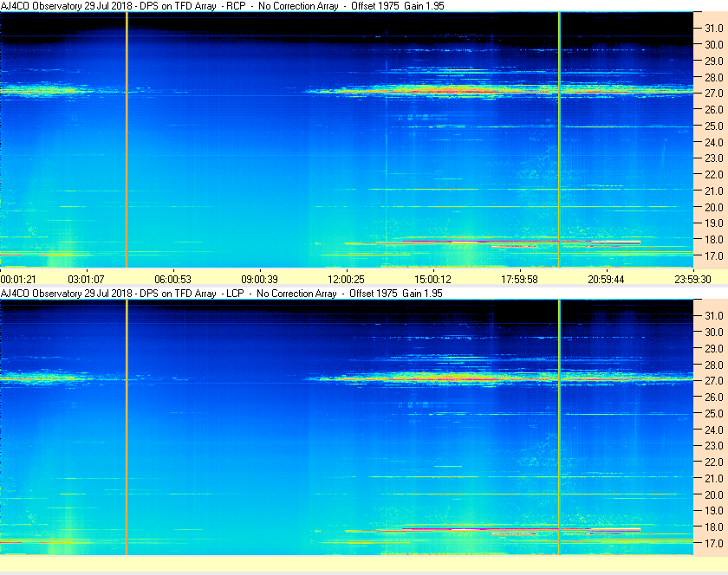The image size is (728, 575).
Task: Click 25.0 frequency label on LCP axis
Action: (714, 414)
